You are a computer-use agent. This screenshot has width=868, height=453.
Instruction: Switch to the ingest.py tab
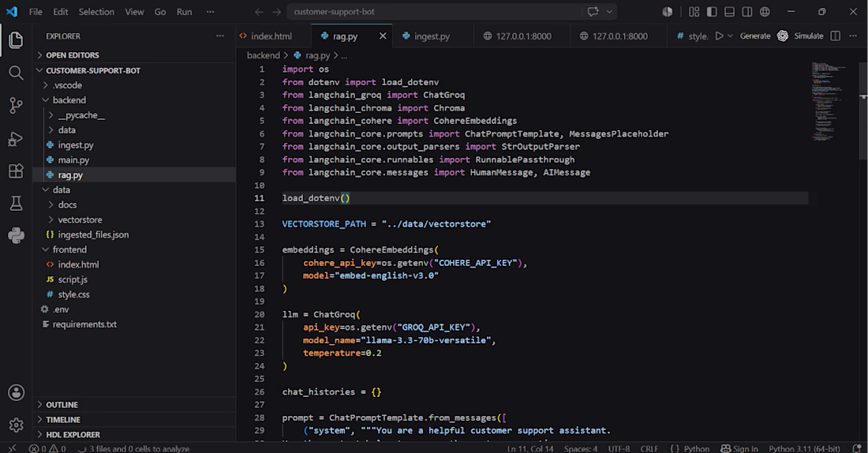432,36
